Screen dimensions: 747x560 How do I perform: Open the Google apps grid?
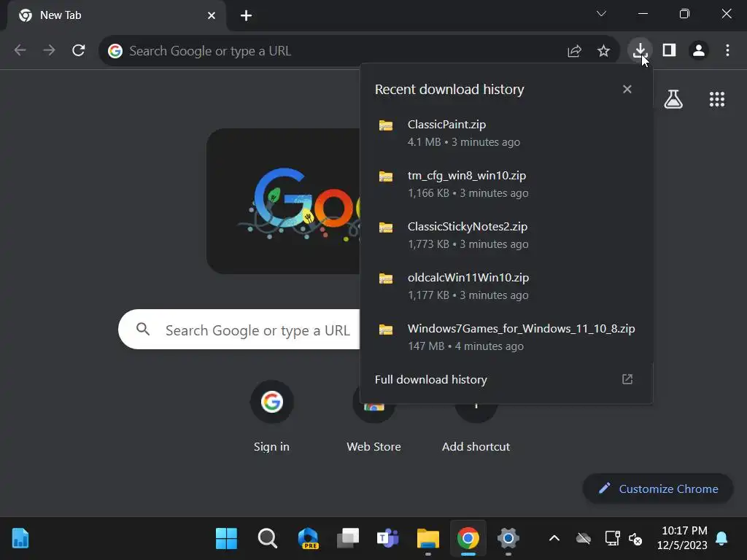(716, 99)
